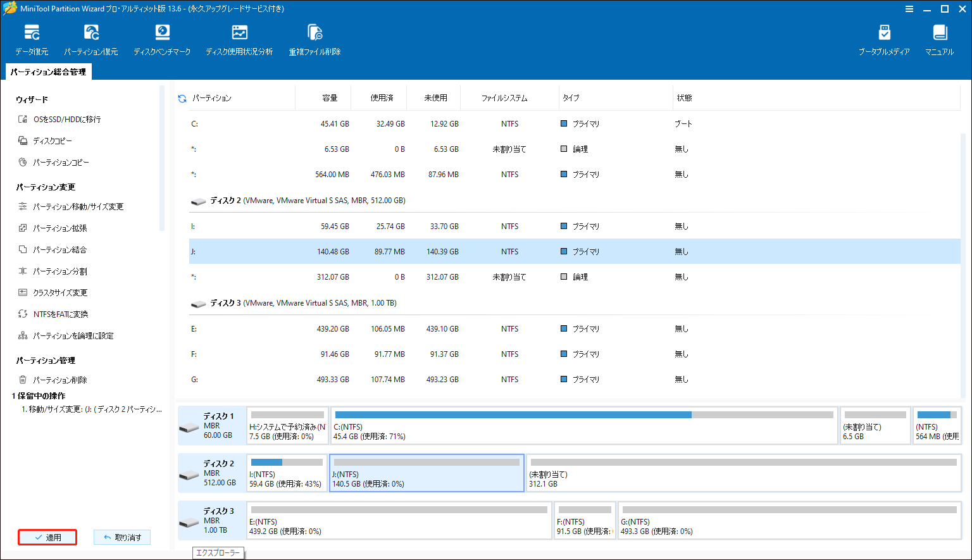Open ディスク使用状況分析 tool
The image size is (972, 560).
coord(239,40)
